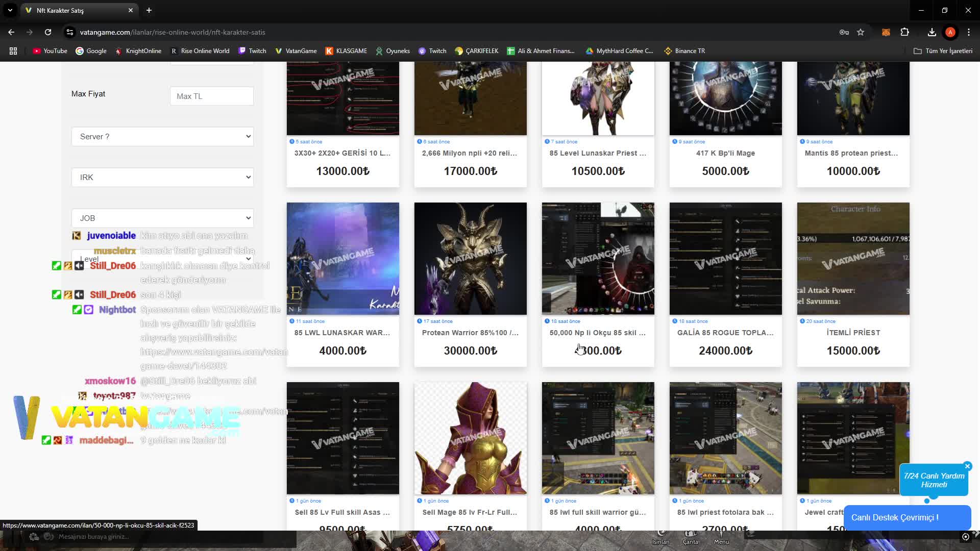This screenshot has height=551, width=980.
Task: Close the 7/24 Canlı Yardım popup
Action: click(x=967, y=466)
